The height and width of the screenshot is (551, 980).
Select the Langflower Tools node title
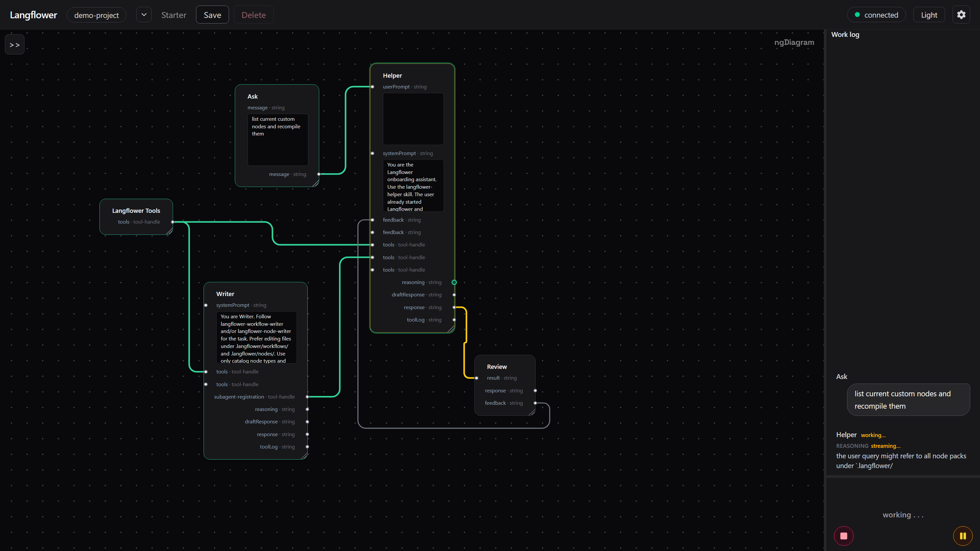pos(136,211)
